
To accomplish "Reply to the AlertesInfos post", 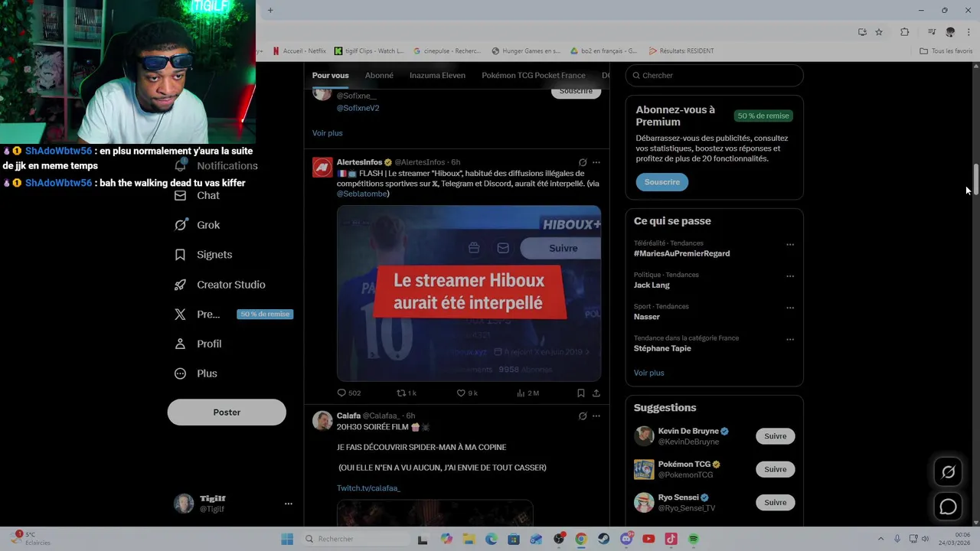I will (348, 393).
